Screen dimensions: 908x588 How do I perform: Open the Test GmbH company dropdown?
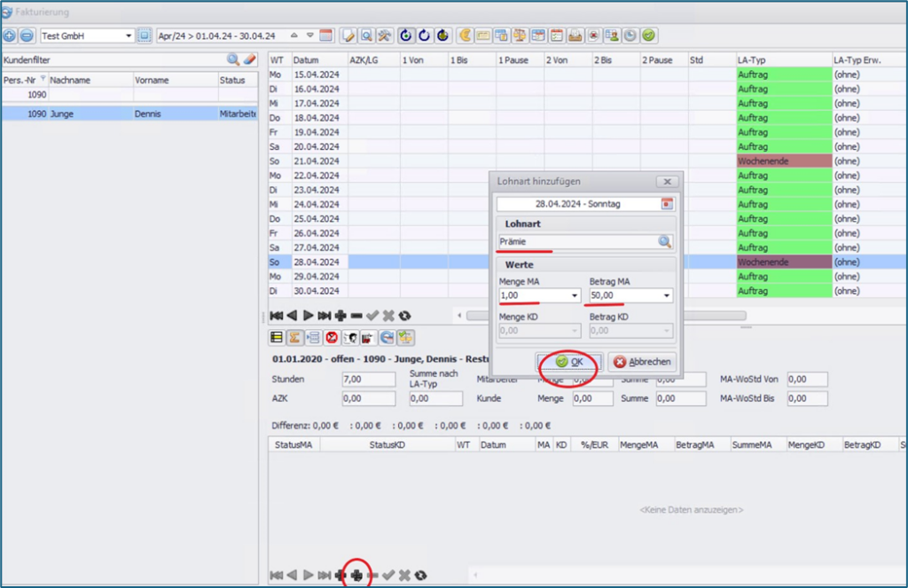[129, 35]
